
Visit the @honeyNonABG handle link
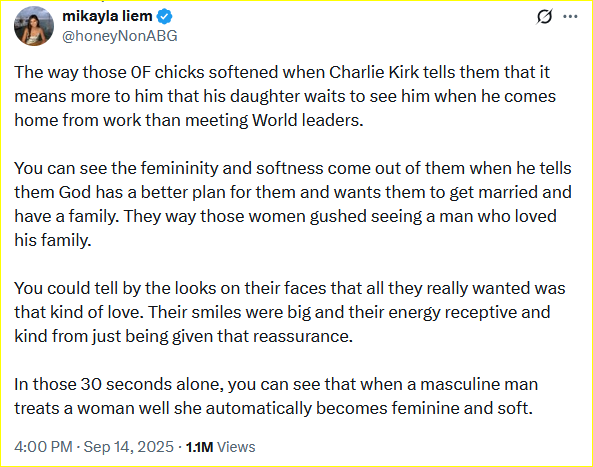pos(120,36)
